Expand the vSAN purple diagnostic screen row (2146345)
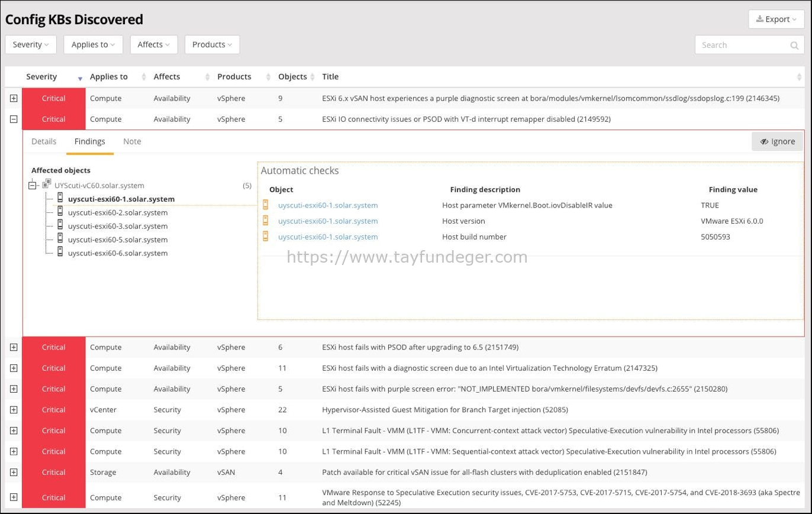This screenshot has height=514, width=812. [x=14, y=98]
